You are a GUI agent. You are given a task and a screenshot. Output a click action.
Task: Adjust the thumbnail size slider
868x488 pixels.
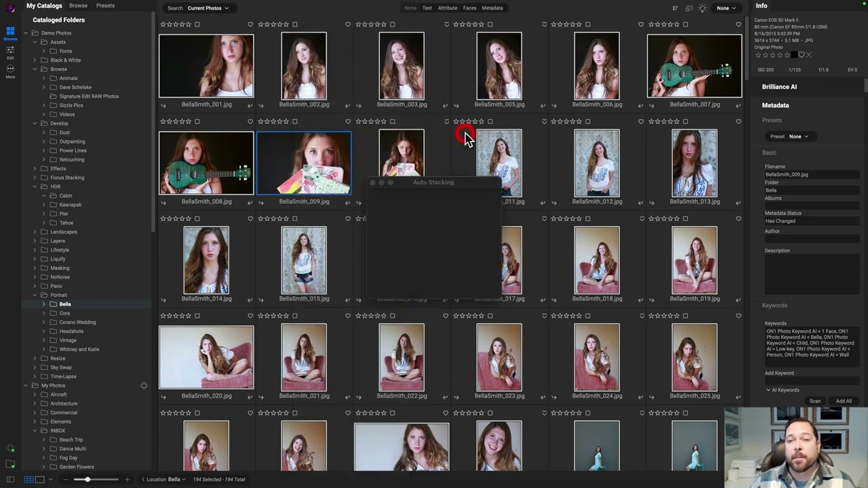tap(87, 479)
